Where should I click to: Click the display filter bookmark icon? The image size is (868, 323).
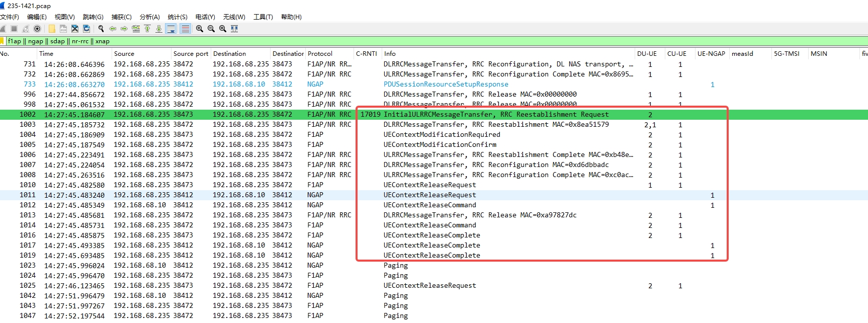[x=2, y=41]
